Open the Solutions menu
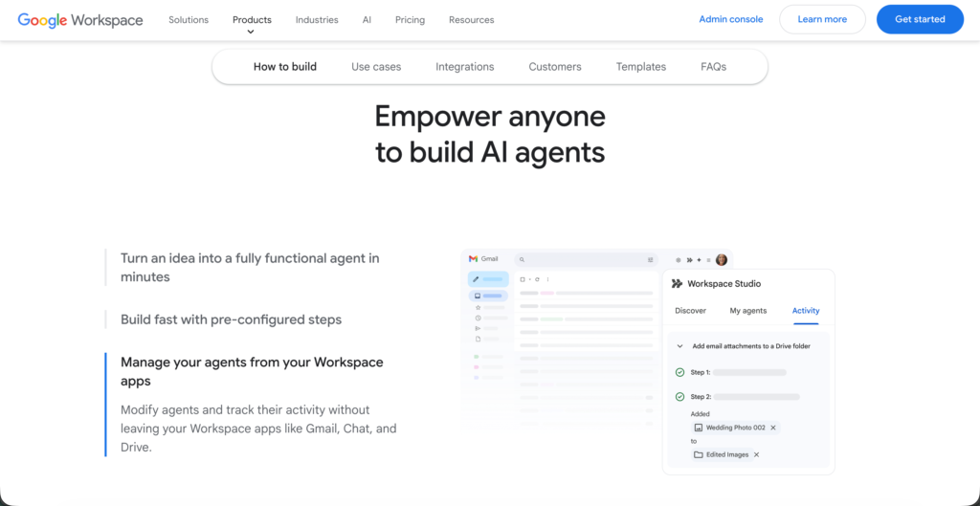This screenshot has height=506, width=980. (189, 19)
